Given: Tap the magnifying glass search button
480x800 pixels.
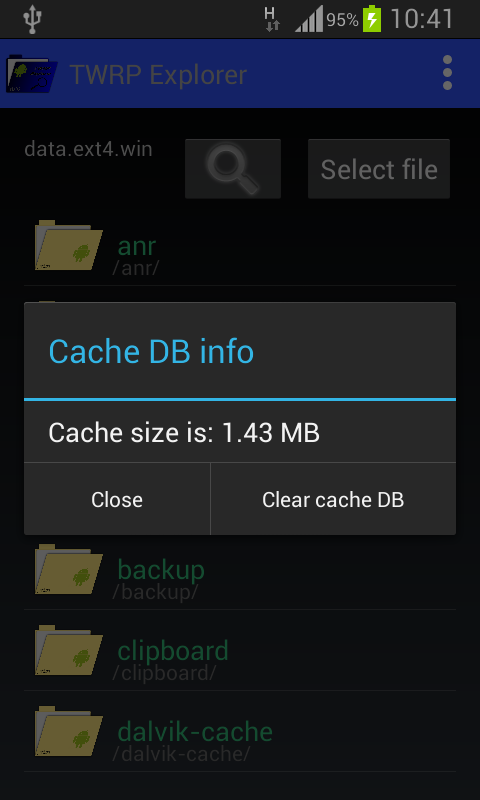Looking at the screenshot, I should point(233,168).
